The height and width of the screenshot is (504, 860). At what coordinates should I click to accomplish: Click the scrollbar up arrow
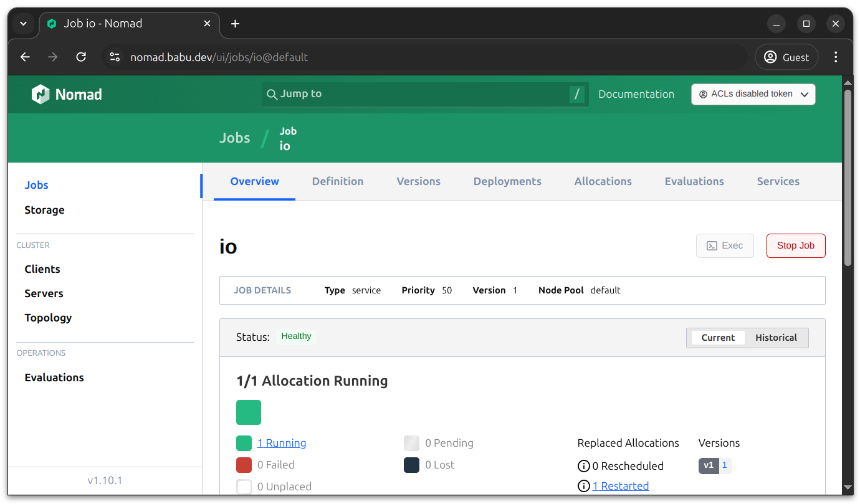click(848, 82)
